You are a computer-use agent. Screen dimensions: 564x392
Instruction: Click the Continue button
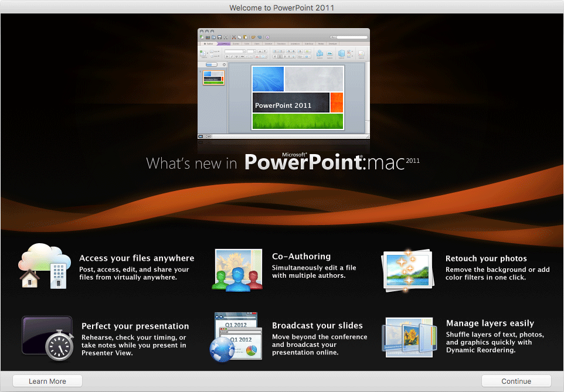point(516,381)
